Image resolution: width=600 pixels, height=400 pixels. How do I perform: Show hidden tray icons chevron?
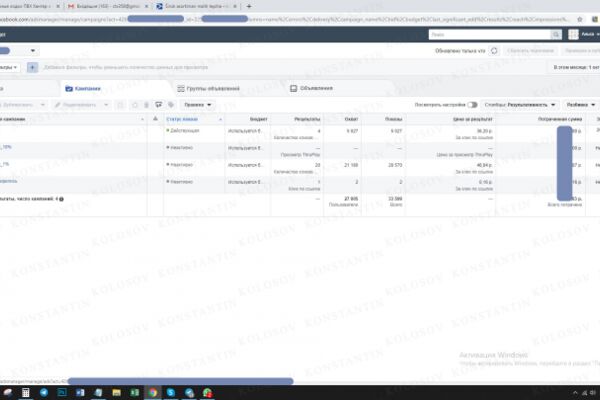(575, 393)
